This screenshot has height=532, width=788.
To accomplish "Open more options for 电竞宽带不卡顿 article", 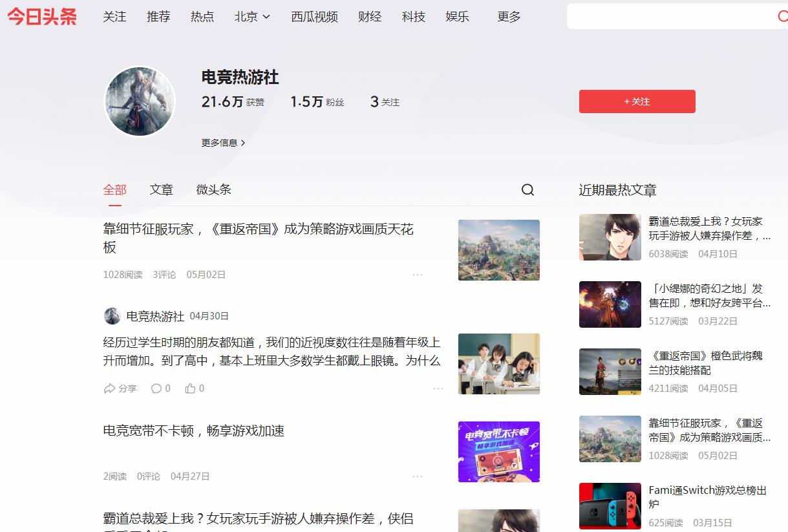I will point(418,476).
